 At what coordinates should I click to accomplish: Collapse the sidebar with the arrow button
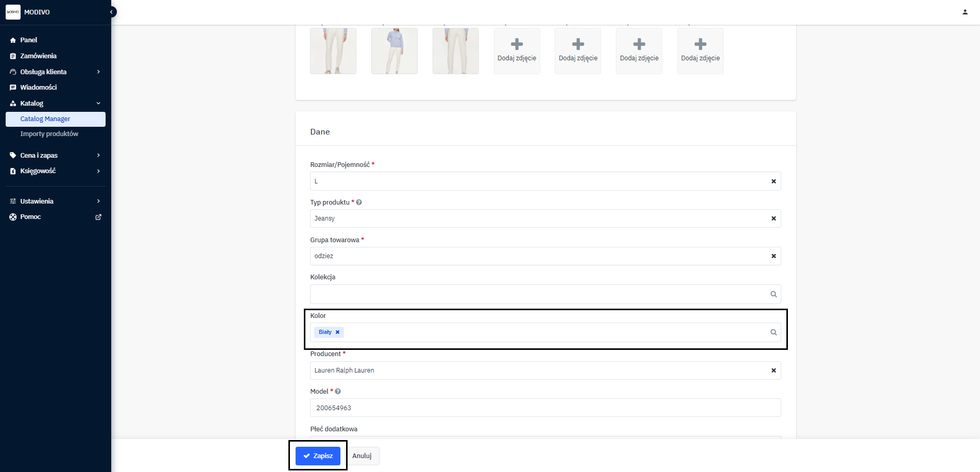tap(111, 12)
